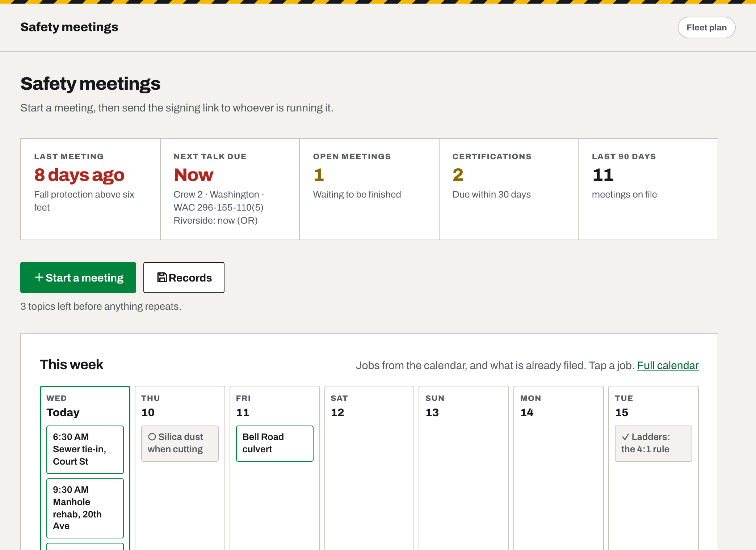Click 'Waiting to be finished' text
Screen dimensions: 756x550
[357, 195]
